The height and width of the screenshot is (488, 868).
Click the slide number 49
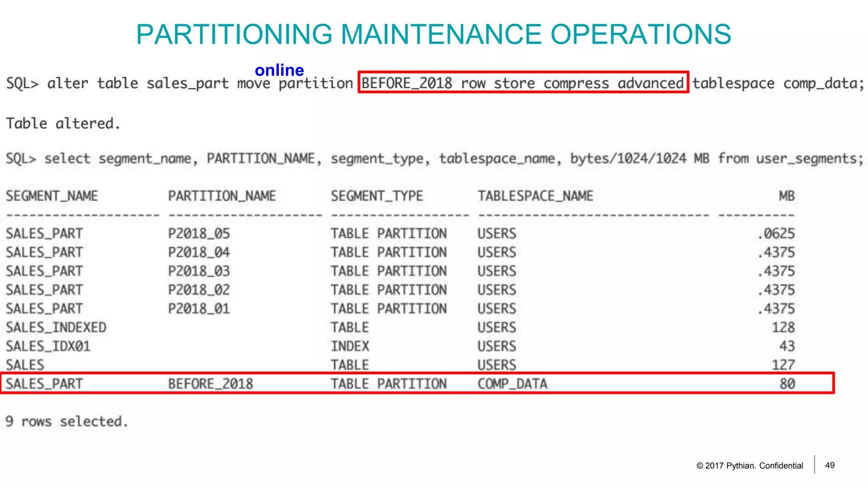click(x=830, y=465)
